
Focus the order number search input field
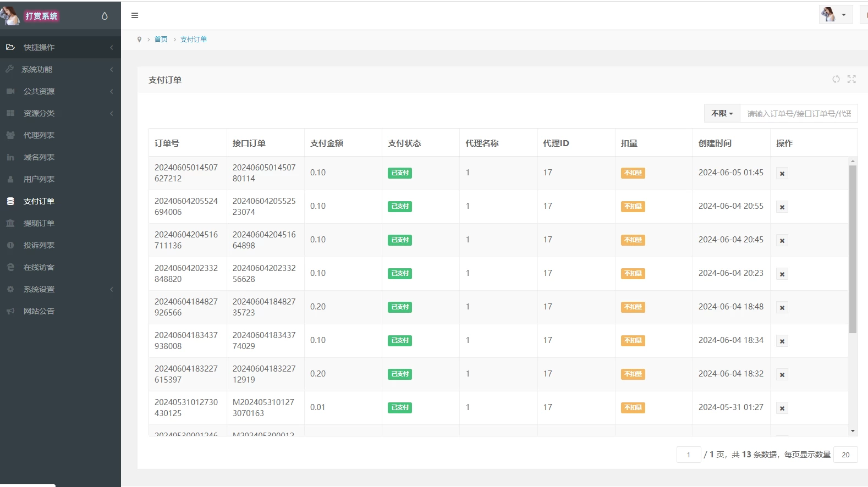tap(798, 114)
